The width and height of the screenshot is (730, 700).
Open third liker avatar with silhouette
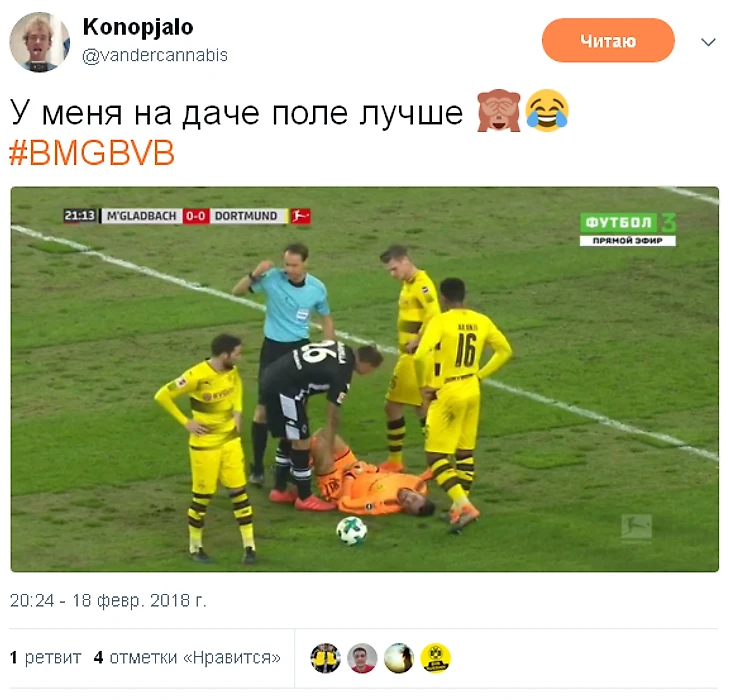(399, 658)
